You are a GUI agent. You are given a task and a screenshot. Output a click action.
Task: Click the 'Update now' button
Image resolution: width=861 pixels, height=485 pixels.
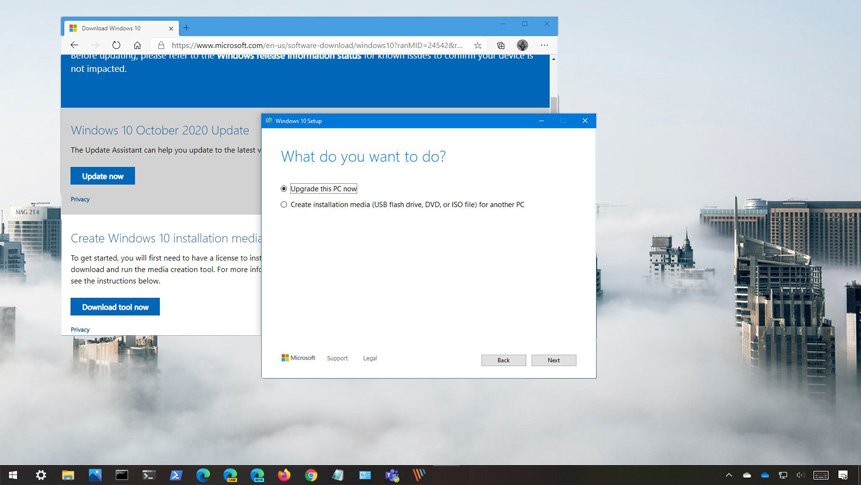click(x=102, y=176)
